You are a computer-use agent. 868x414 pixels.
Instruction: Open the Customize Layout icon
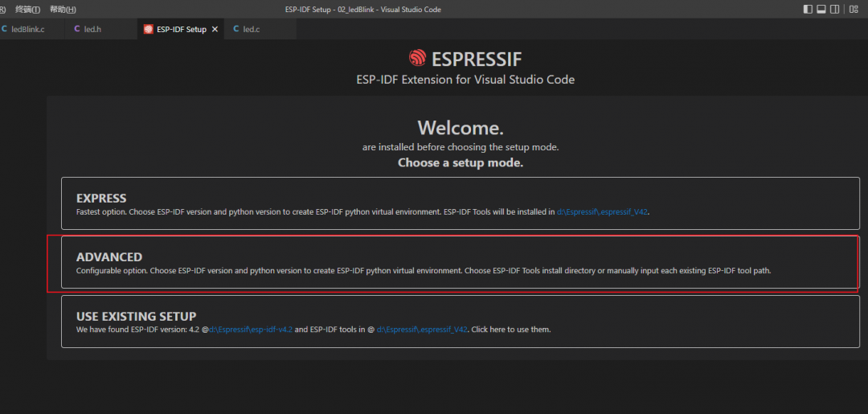(854, 10)
